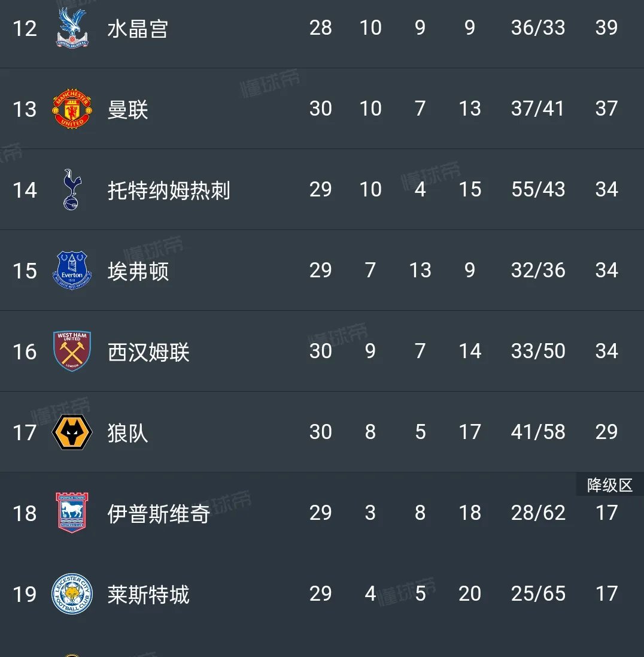
Task: Click the Tottenham Hotspur crest icon
Action: [71, 190]
